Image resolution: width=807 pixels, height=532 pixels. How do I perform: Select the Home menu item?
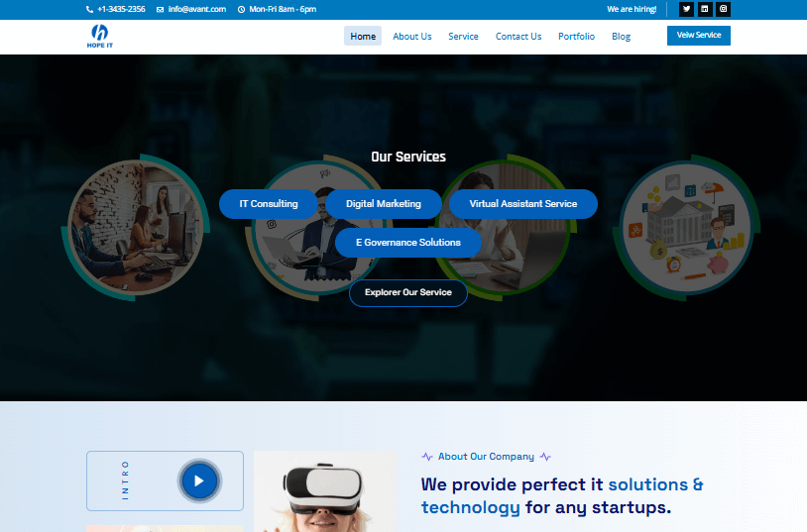pos(363,37)
